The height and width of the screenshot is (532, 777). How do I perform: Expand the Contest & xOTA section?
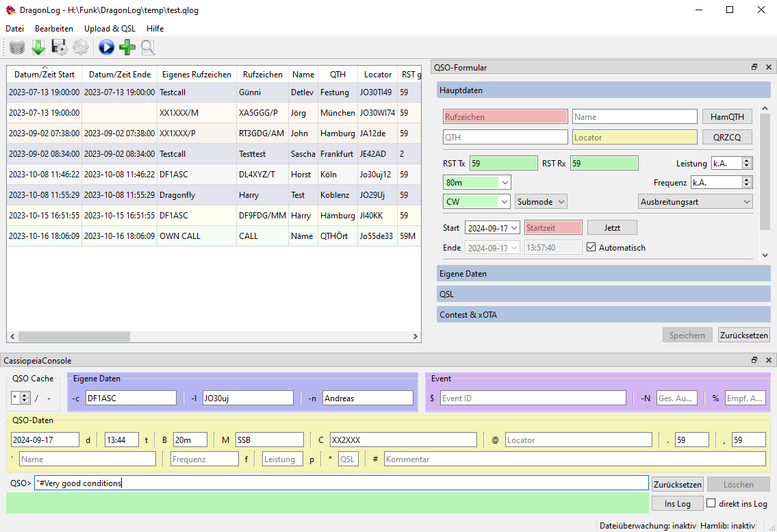(602, 314)
